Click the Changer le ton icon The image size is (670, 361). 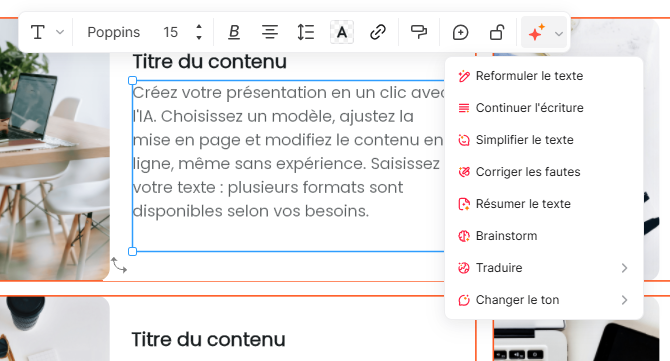pyautogui.click(x=464, y=300)
